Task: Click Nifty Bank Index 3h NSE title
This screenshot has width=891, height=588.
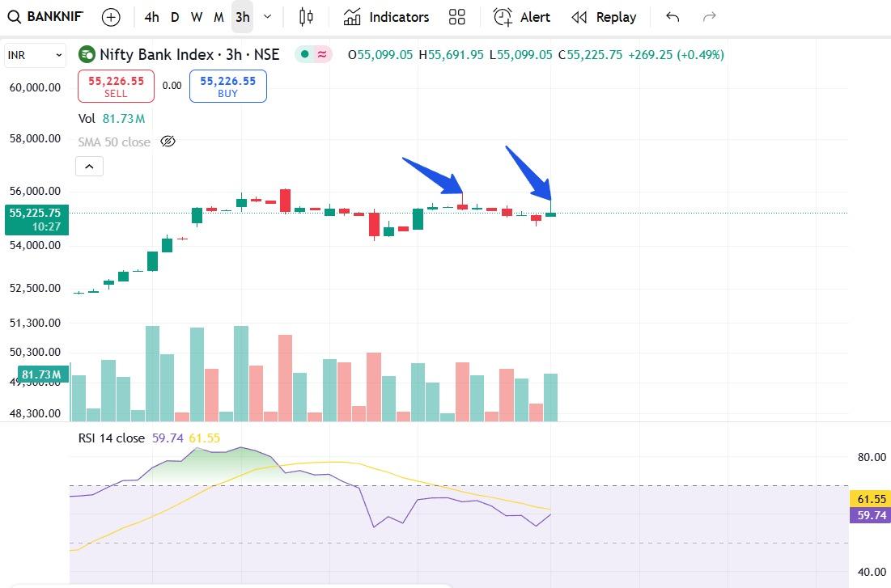Action: coord(189,54)
